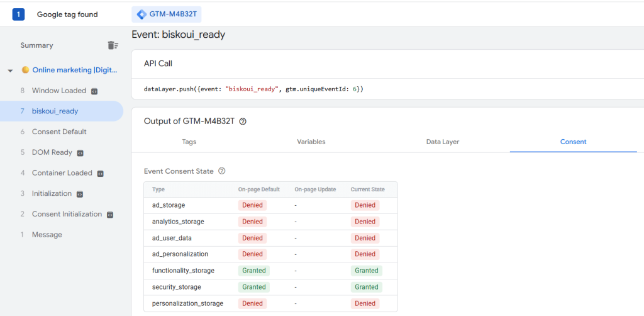Click the GTM-M4B32T container tag icon
The image size is (644, 316).
tap(142, 14)
